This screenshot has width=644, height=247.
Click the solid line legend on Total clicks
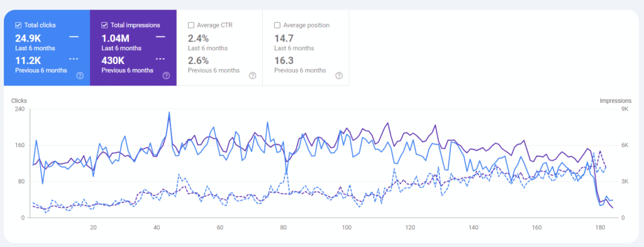74,37
